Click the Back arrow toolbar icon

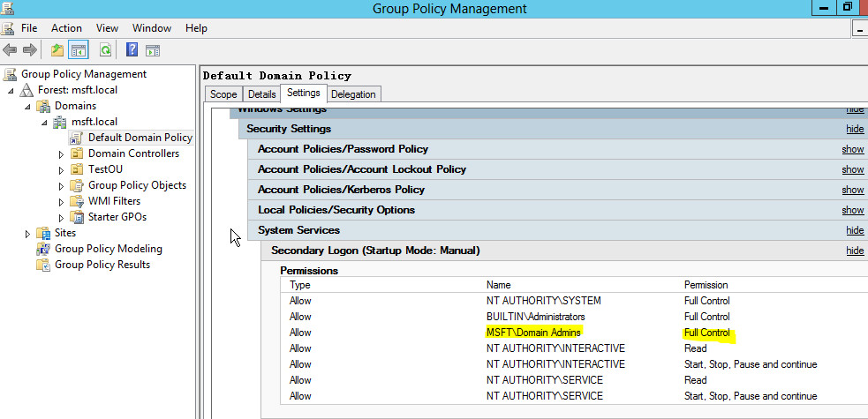coord(10,50)
